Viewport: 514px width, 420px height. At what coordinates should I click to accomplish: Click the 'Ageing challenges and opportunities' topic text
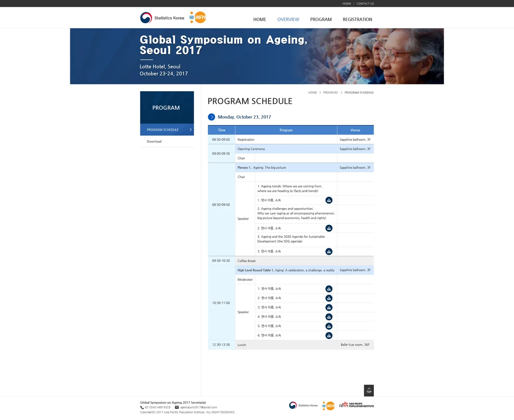296,213
